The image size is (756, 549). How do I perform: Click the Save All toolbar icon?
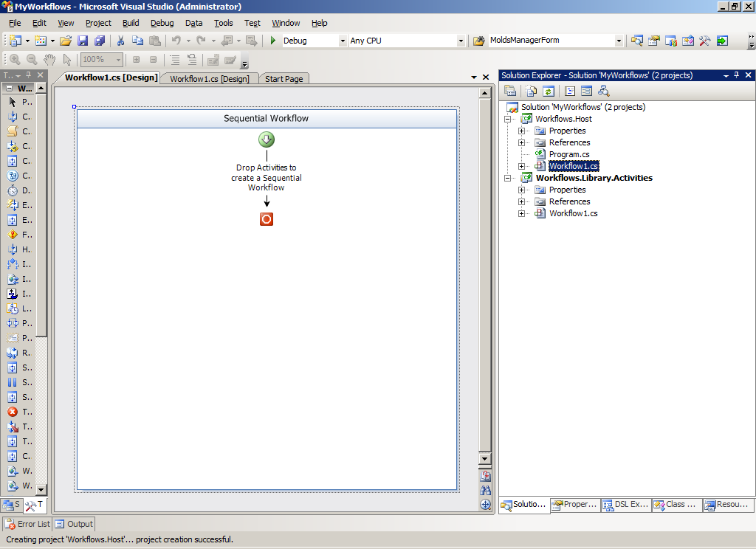pos(99,41)
